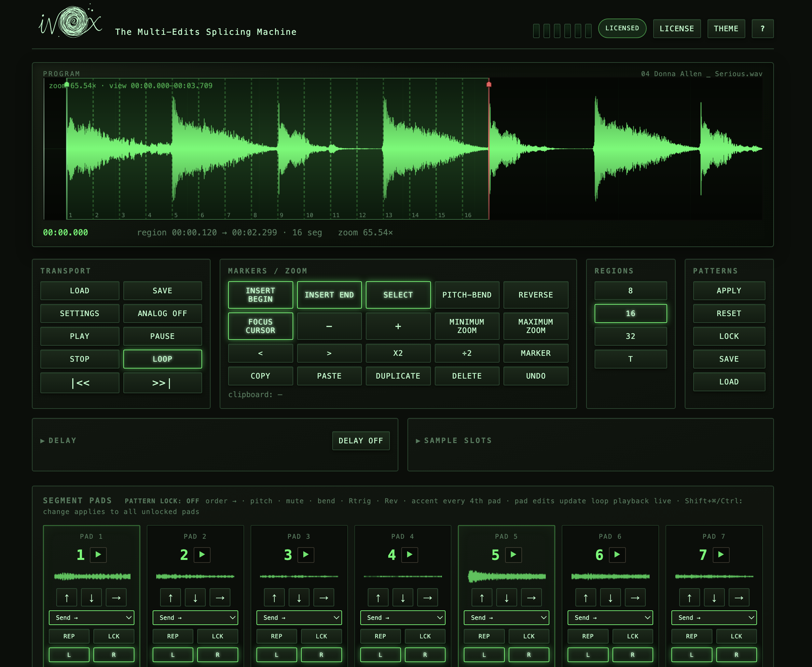The image size is (812, 667).
Task: Expand the SAMPLE SLOTS section
Action: tap(454, 441)
